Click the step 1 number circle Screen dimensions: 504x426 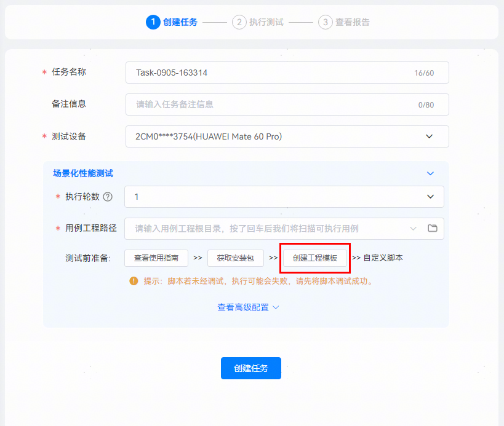pyautogui.click(x=153, y=22)
